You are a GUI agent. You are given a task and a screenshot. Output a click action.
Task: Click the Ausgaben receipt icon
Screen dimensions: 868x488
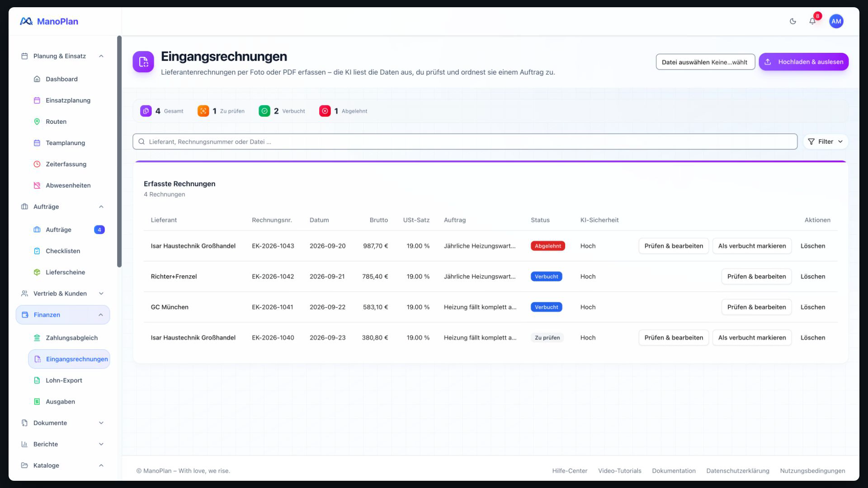[x=37, y=402]
